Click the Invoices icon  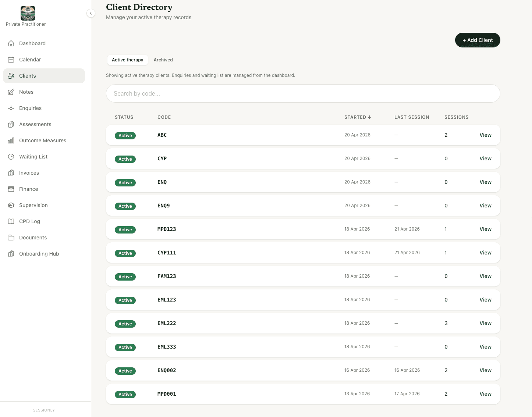(11, 173)
